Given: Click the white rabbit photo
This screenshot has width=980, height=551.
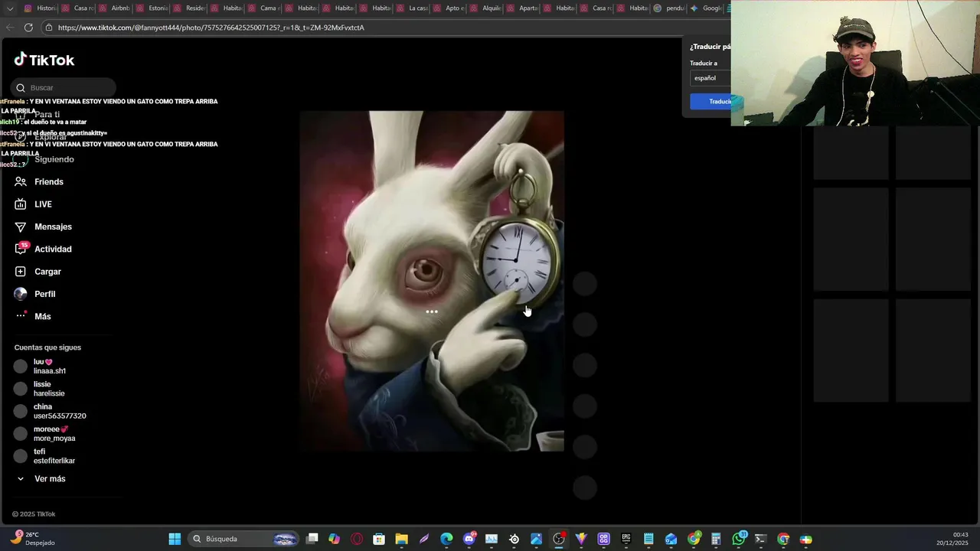Looking at the screenshot, I should tap(432, 281).
